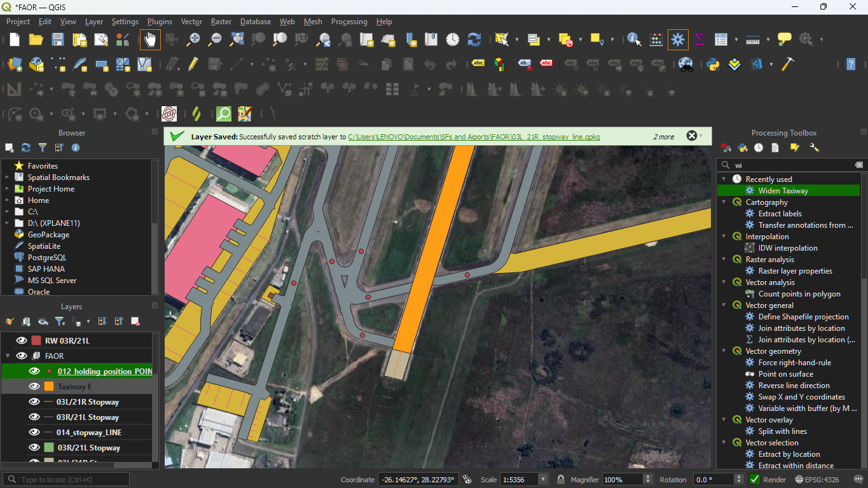Open the Vector menu
Image resolution: width=868 pixels, height=488 pixels.
(191, 22)
